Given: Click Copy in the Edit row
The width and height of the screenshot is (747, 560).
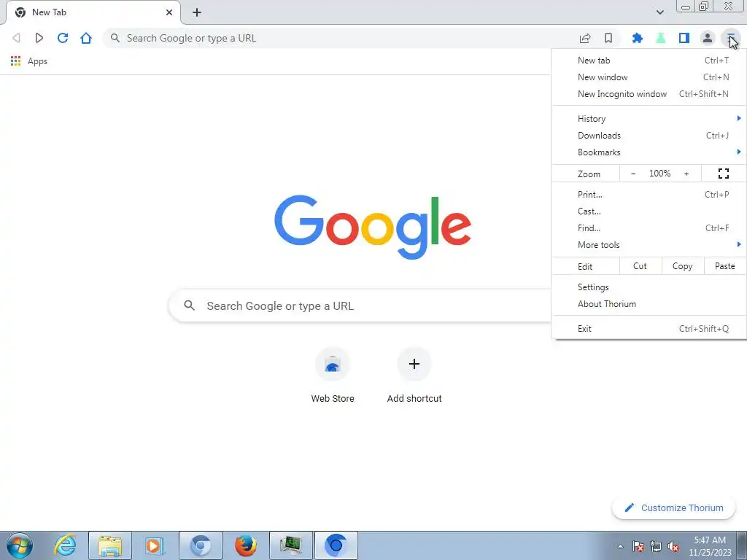Looking at the screenshot, I should pyautogui.click(x=683, y=266).
